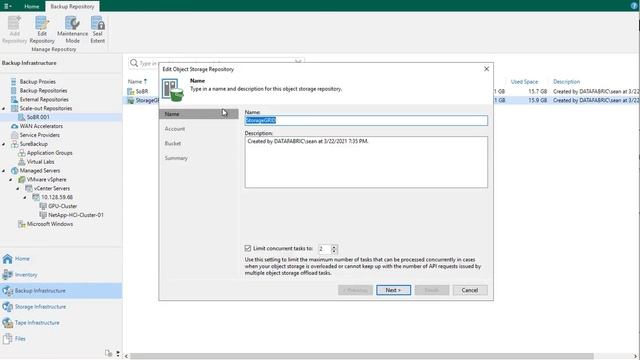This screenshot has width=640, height=360.
Task: Click the Edit Repository ribbon icon
Action: pyautogui.click(x=42, y=29)
